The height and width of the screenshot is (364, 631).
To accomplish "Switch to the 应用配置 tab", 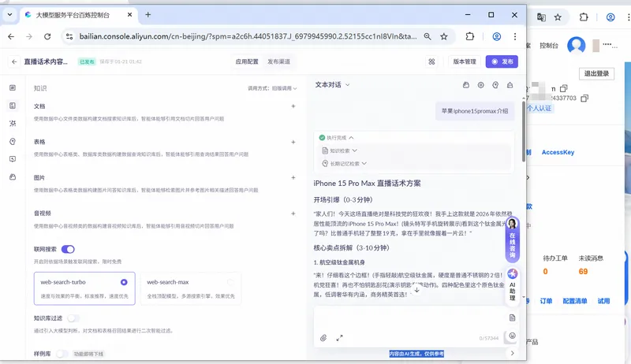I will pyautogui.click(x=247, y=61).
